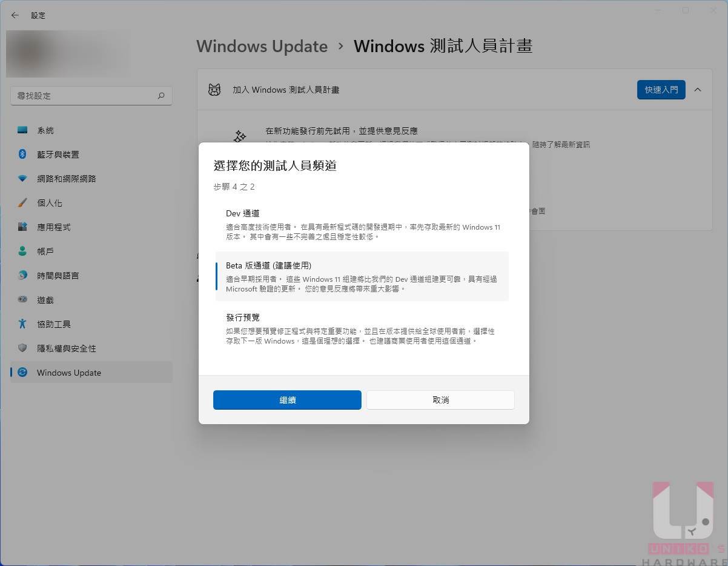
Task: Click the 快速入門 button
Action: click(661, 90)
